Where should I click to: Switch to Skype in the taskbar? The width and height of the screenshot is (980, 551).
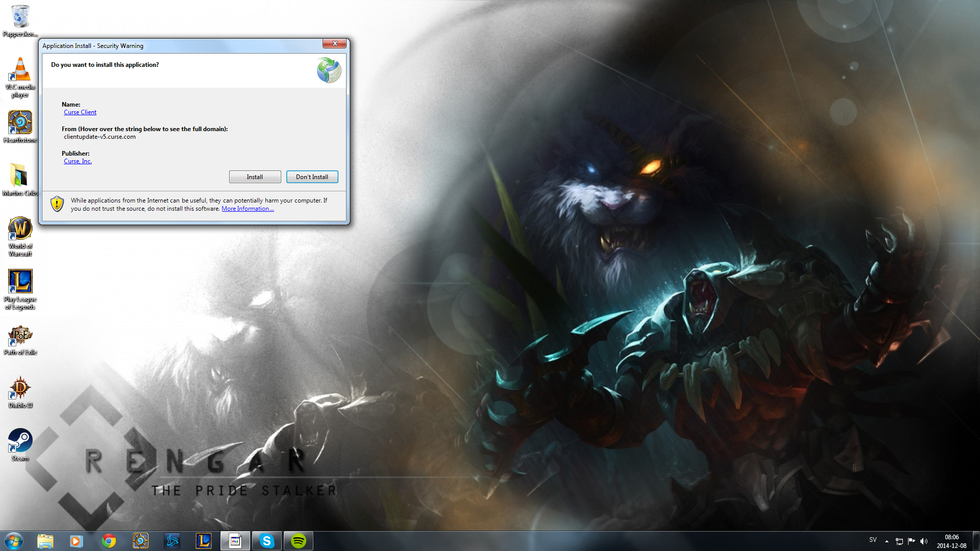tap(266, 541)
